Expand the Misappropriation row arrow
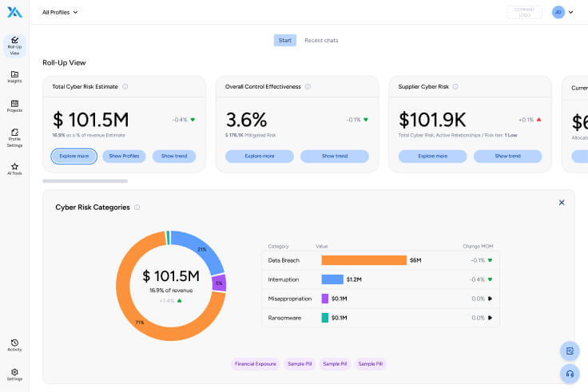This screenshot has height=392, width=588. (490, 299)
